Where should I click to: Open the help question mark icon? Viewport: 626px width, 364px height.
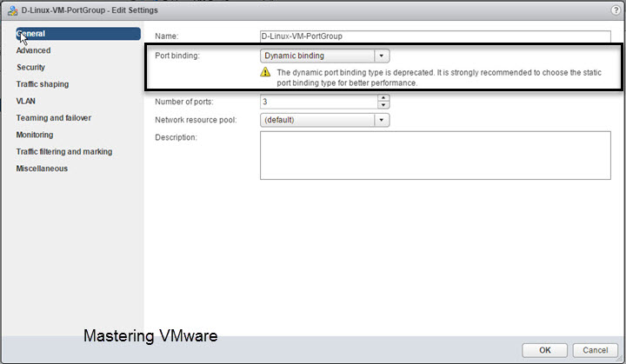[616, 10]
